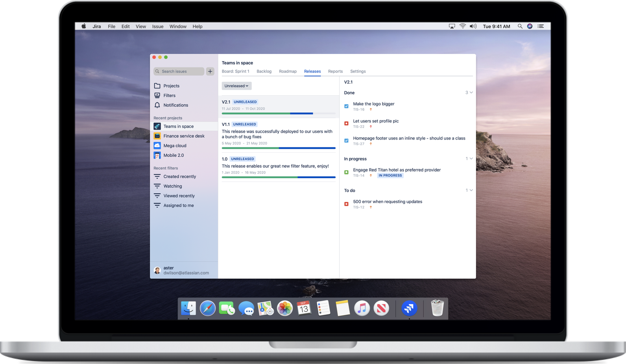The image size is (626, 364).
Task: Click the Jira icon in the Dock
Action: pos(409,308)
